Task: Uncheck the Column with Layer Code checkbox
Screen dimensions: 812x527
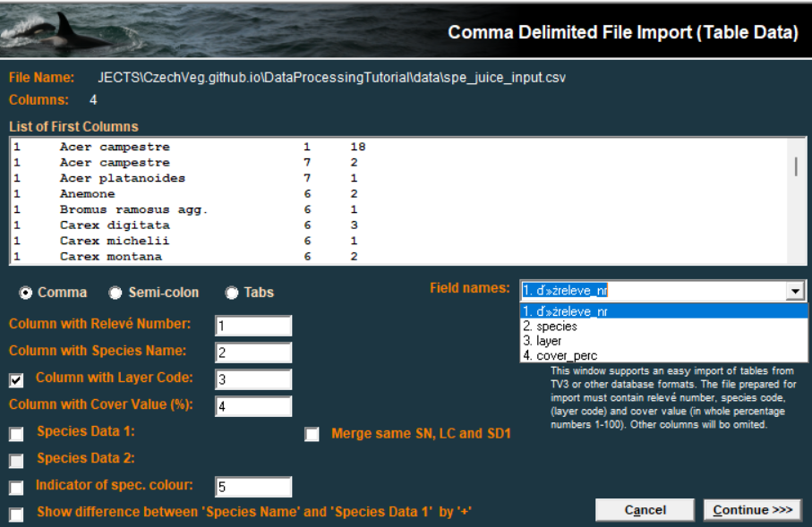Action: 16,380
